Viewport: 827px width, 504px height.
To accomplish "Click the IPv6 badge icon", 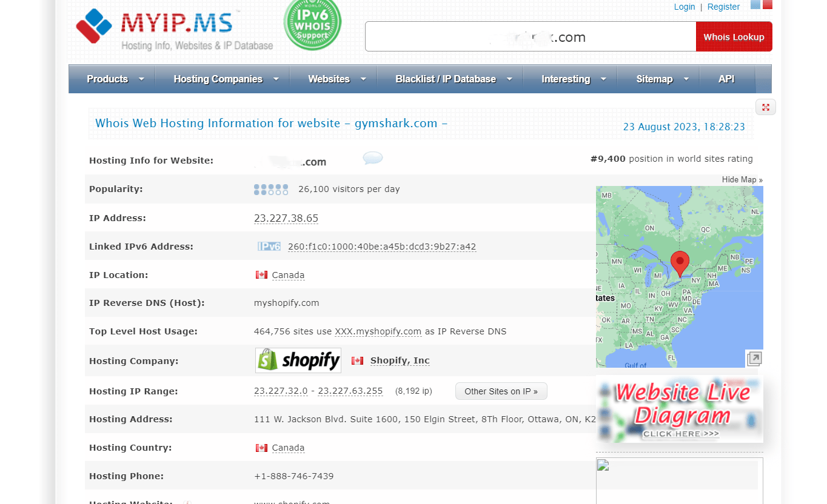I will (x=269, y=247).
